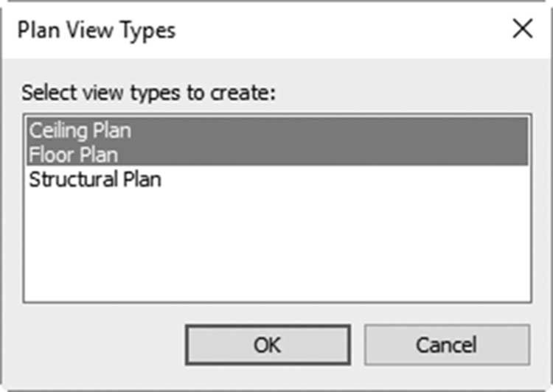The width and height of the screenshot is (553, 392).
Task: Toggle the highlighted Floor Plan entry
Action: pos(277,154)
